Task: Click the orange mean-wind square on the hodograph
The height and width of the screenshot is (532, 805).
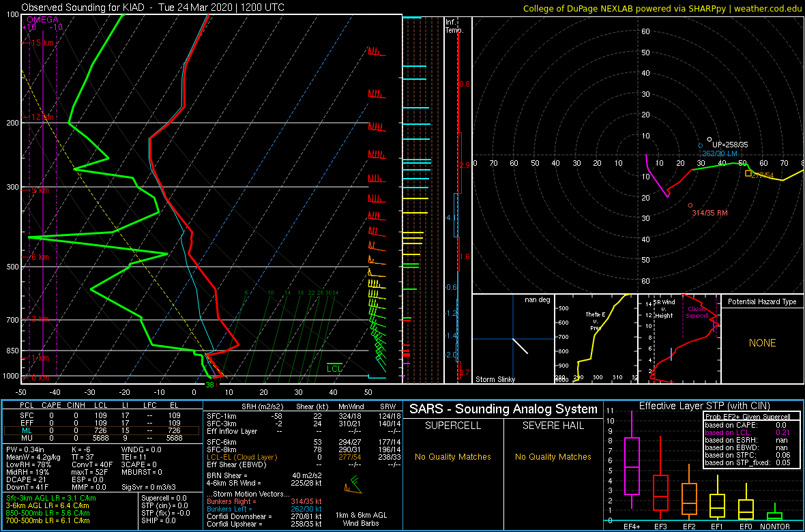Action: [x=748, y=173]
